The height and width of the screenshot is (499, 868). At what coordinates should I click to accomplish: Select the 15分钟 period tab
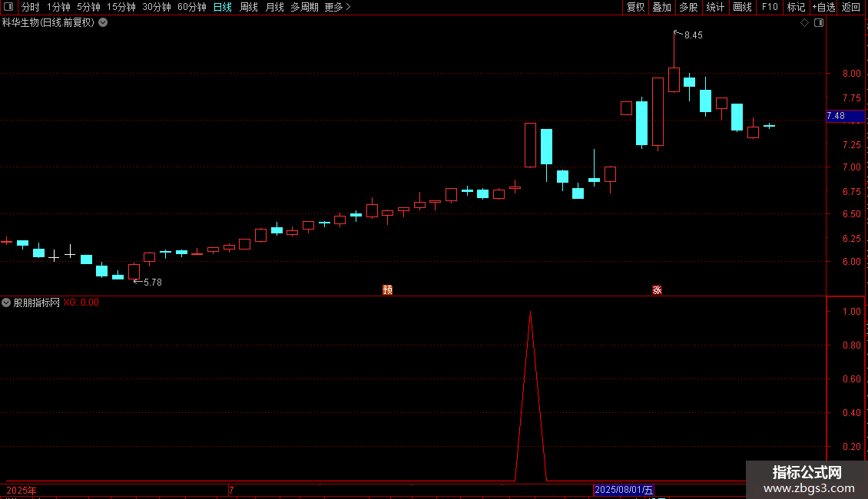tap(121, 7)
